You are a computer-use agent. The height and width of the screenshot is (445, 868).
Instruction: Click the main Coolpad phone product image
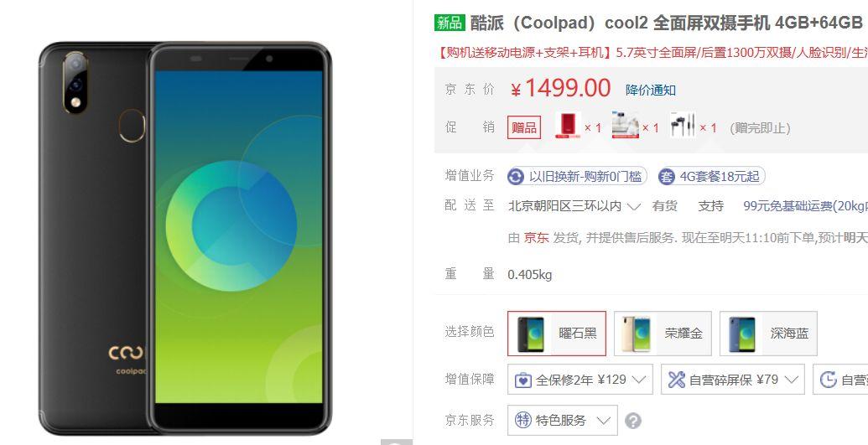[x=185, y=238]
